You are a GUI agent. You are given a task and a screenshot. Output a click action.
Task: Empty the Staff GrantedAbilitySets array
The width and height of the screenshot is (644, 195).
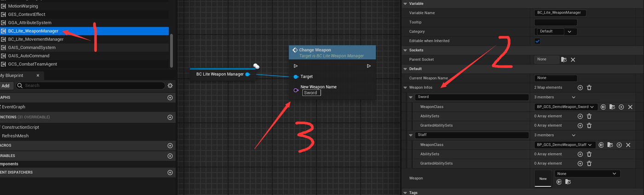point(589,163)
